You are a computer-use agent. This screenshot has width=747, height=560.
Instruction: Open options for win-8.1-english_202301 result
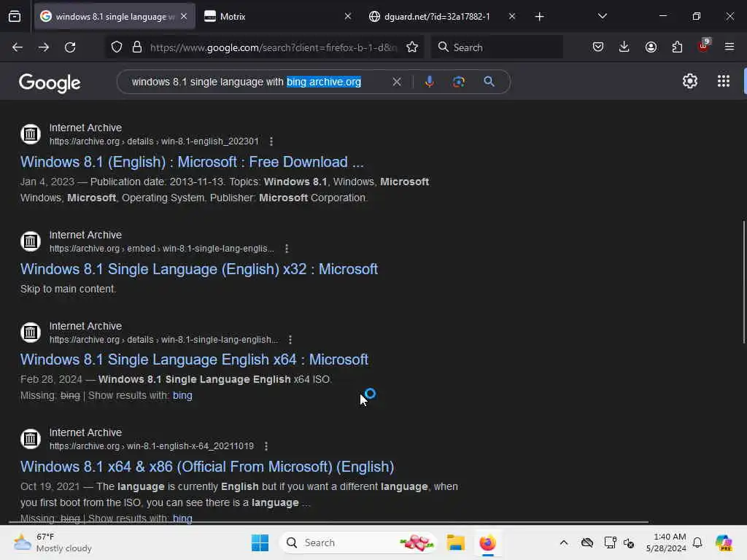pos(271,141)
